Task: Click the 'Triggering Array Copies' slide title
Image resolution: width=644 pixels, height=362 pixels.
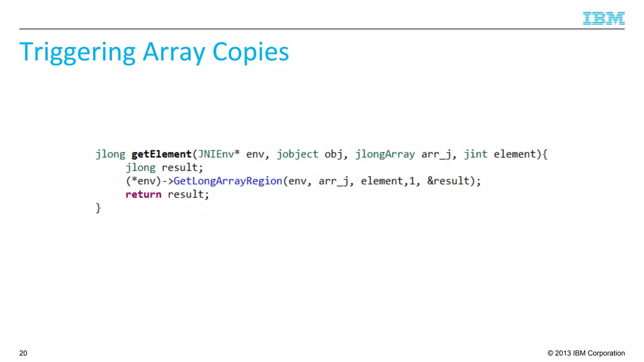Action: pyautogui.click(x=154, y=52)
